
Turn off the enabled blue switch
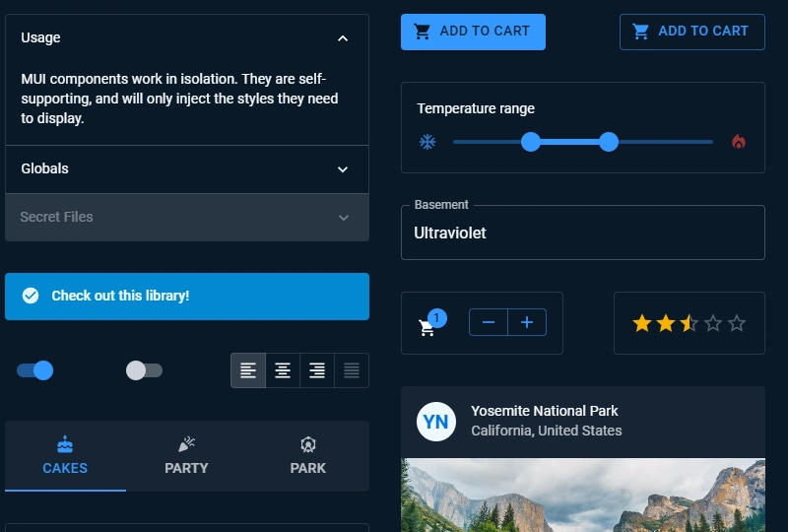(35, 370)
